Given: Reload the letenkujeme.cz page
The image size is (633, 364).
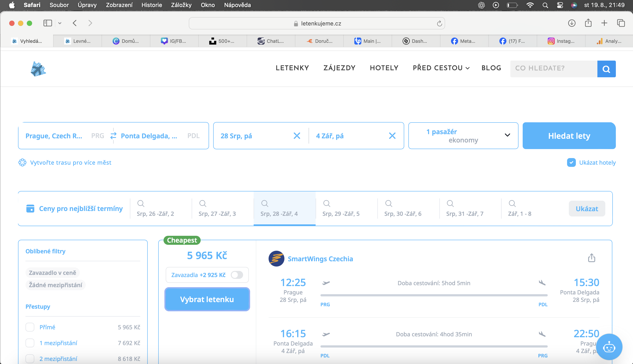Looking at the screenshot, I should coord(439,23).
